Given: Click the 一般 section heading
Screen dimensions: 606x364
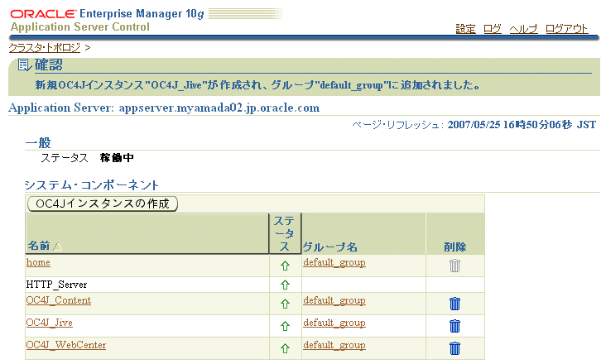Looking at the screenshot, I should (38, 143).
